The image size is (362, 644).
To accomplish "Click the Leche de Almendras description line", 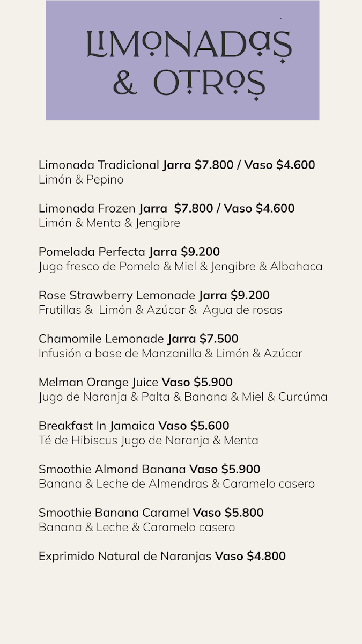I will pyautogui.click(x=176, y=484).
